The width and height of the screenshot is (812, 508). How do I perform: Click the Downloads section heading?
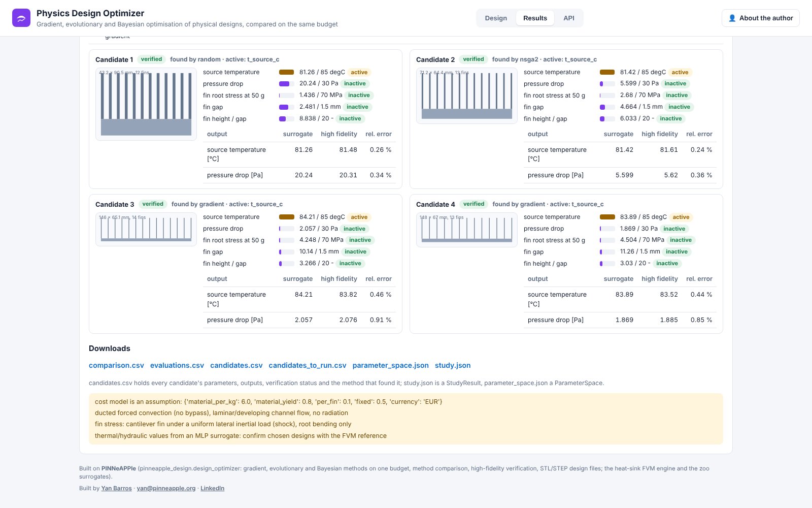[x=110, y=348]
